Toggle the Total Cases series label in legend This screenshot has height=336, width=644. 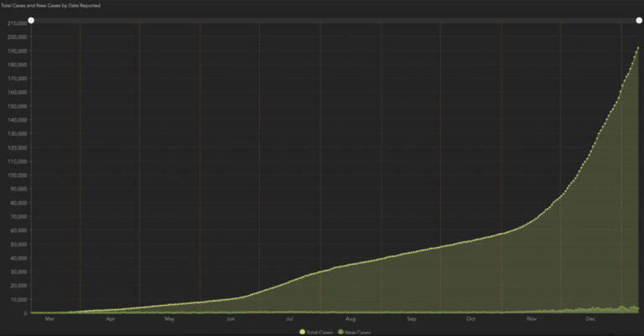pyautogui.click(x=320, y=333)
